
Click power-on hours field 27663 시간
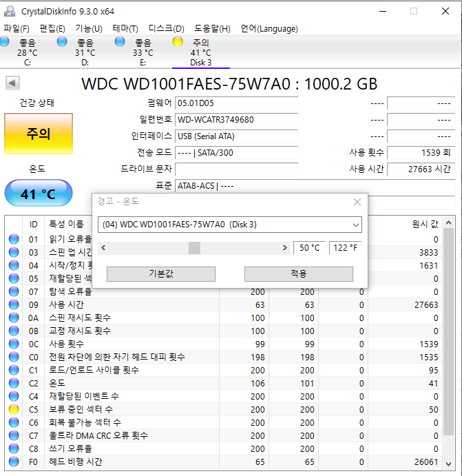tap(421, 169)
